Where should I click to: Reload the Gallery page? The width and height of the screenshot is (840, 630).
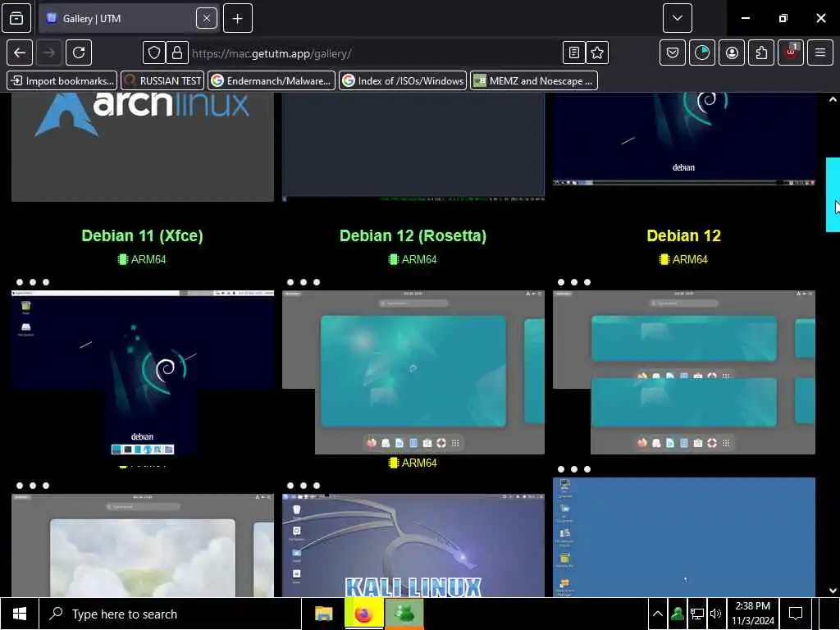[x=79, y=52]
